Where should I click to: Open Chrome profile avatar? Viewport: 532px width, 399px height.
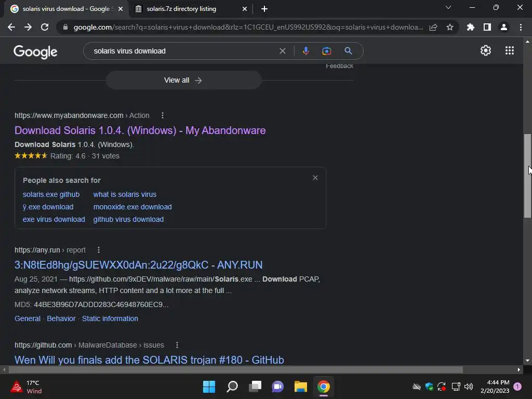coord(504,27)
